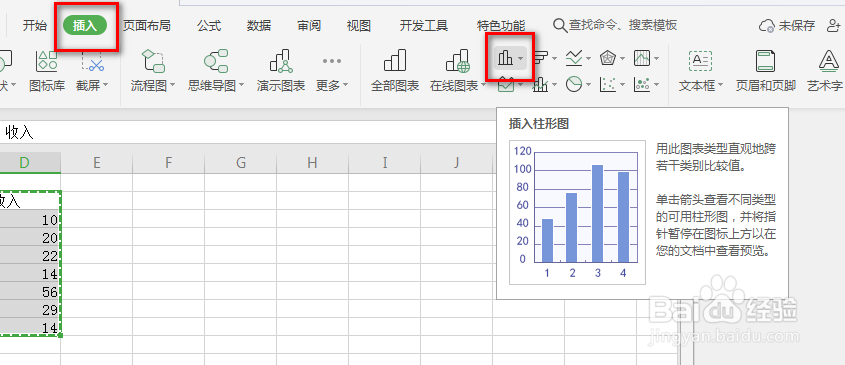Screen dimensions: 845x365
Task: Insert a 文本框 text box
Action: [701, 70]
